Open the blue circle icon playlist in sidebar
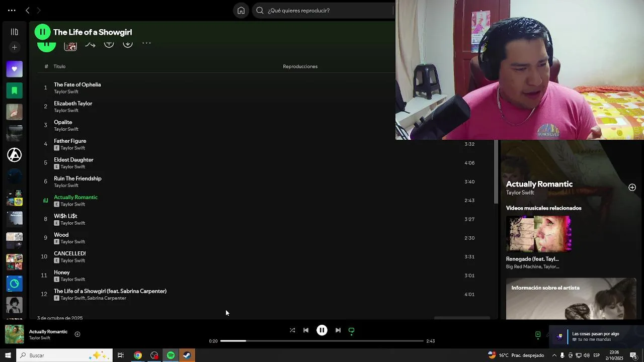Image resolution: width=644 pixels, height=362 pixels. 14,284
